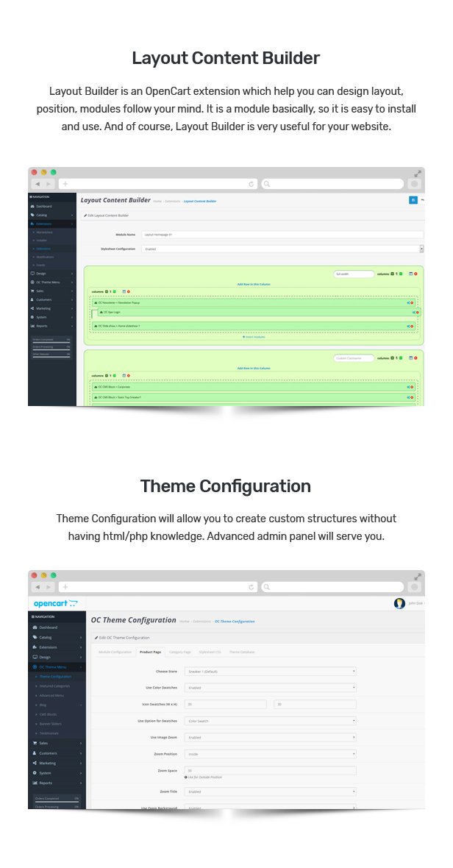Open the Theme Database tab
This screenshot has width=453, height=868.
tap(242, 652)
